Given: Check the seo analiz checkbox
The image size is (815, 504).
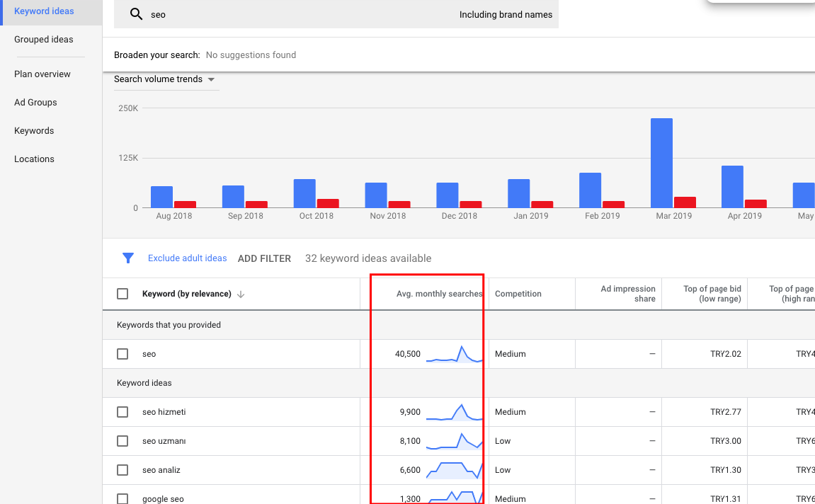Looking at the screenshot, I should [122, 470].
